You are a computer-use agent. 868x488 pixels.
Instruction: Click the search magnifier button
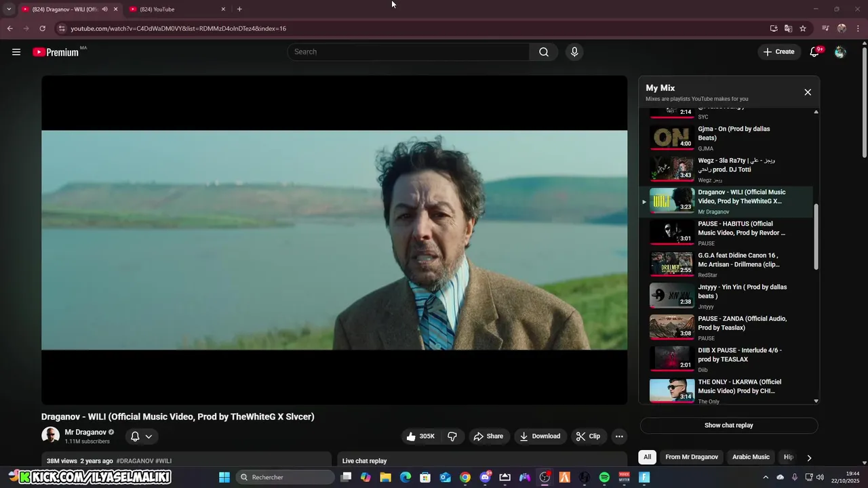544,52
